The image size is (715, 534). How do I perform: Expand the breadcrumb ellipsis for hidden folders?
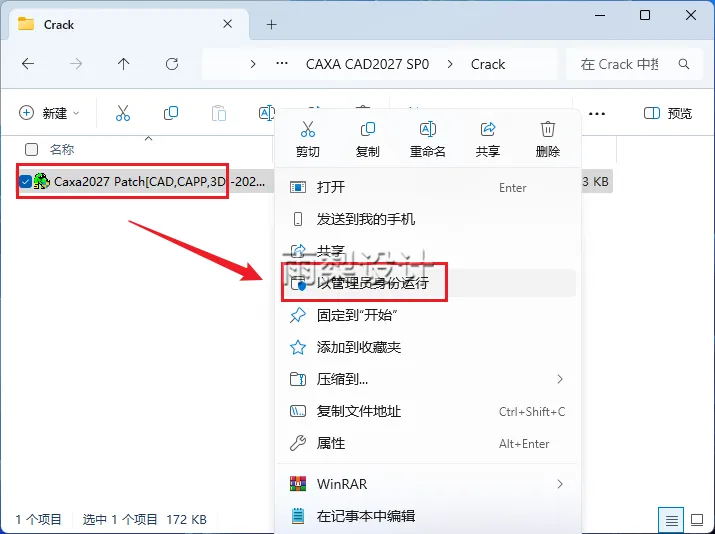pos(282,63)
